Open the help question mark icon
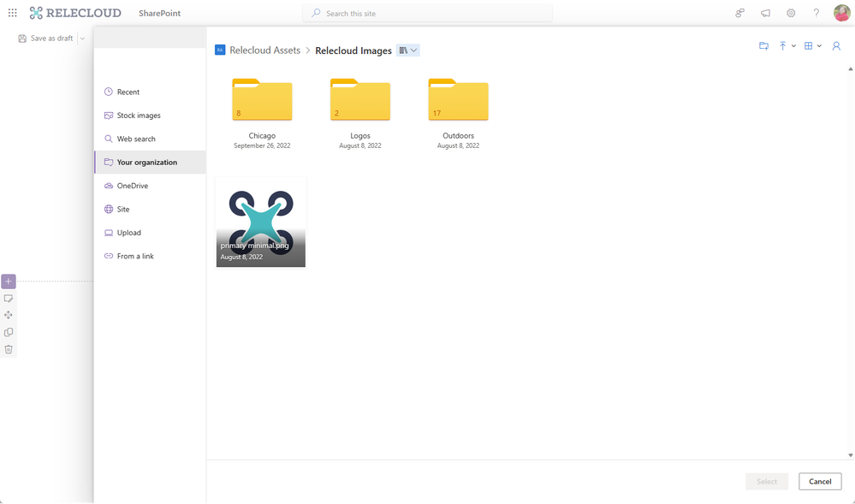The height and width of the screenshot is (504, 855). click(816, 13)
